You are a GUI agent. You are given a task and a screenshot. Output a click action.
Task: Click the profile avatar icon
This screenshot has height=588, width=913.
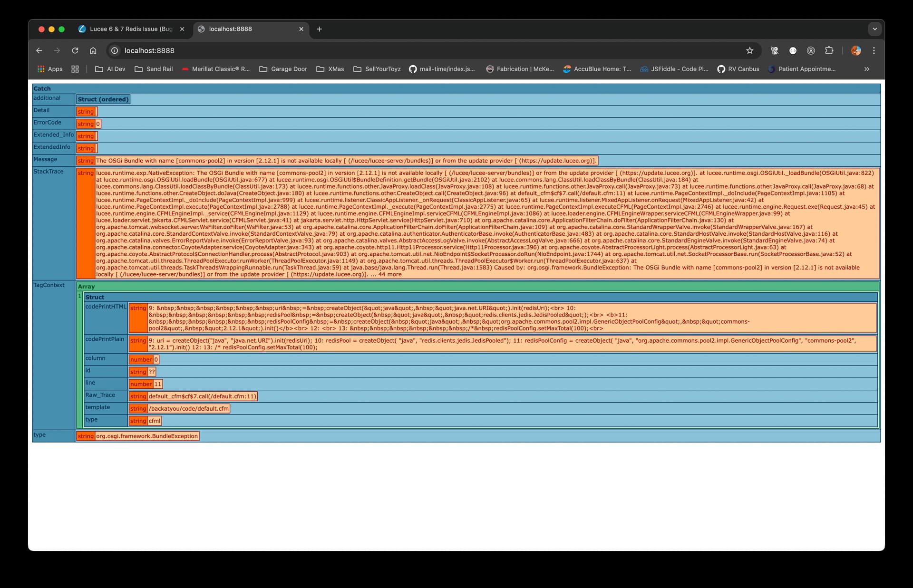click(x=856, y=50)
